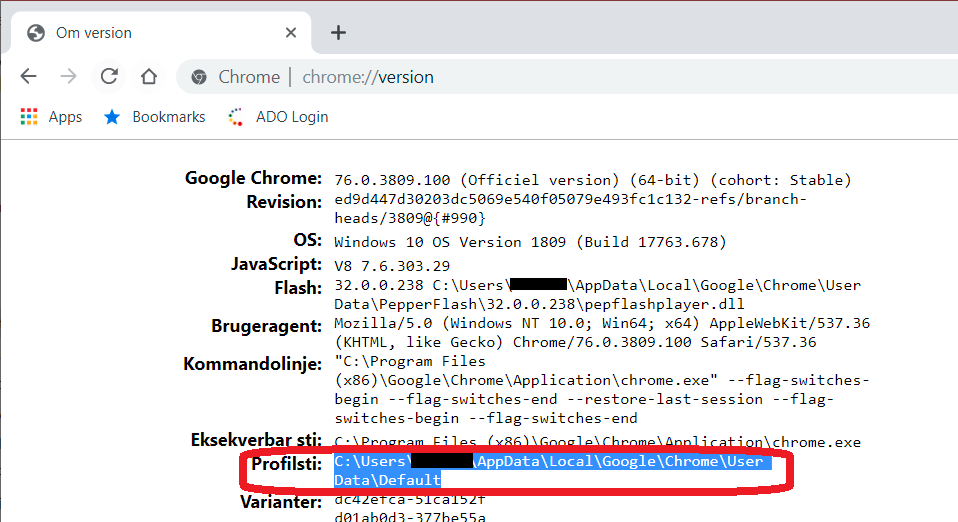
Task: Open a new tab with plus button
Action: coord(338,32)
